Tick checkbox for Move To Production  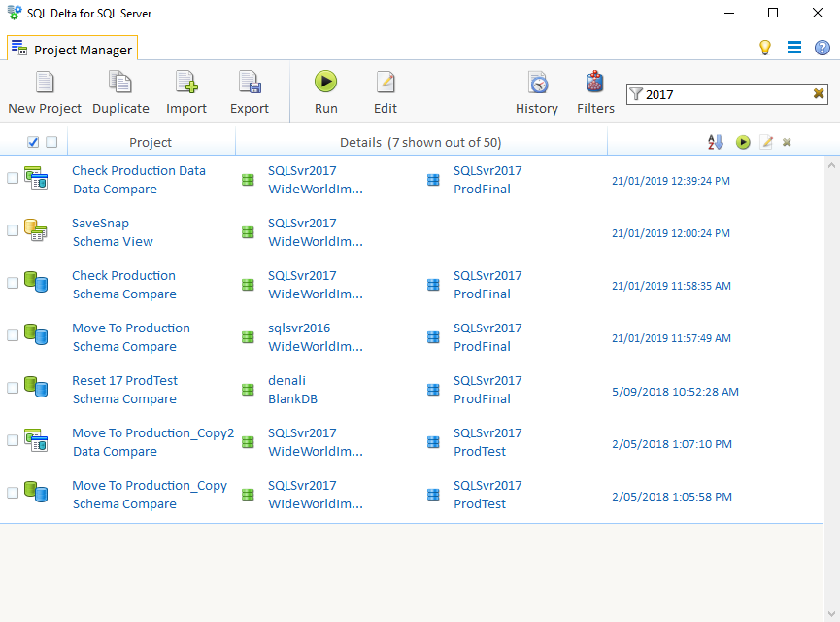pos(13,335)
